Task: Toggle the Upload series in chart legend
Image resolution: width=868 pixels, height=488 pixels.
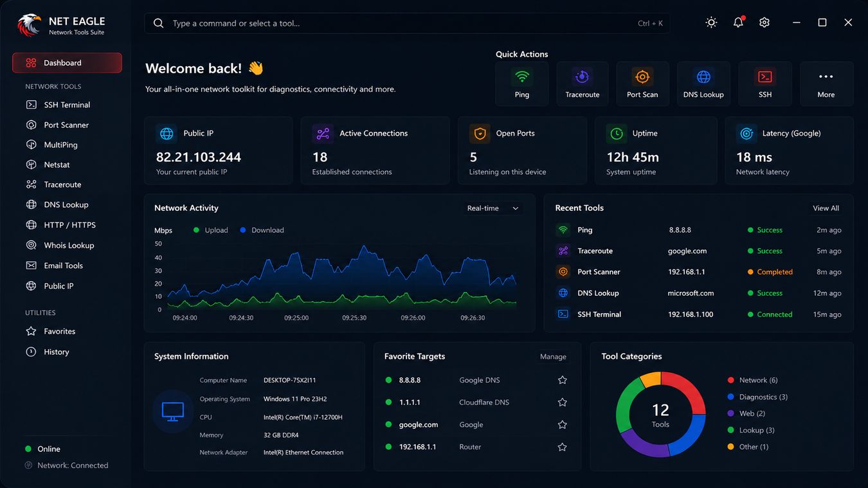Action: (x=211, y=230)
